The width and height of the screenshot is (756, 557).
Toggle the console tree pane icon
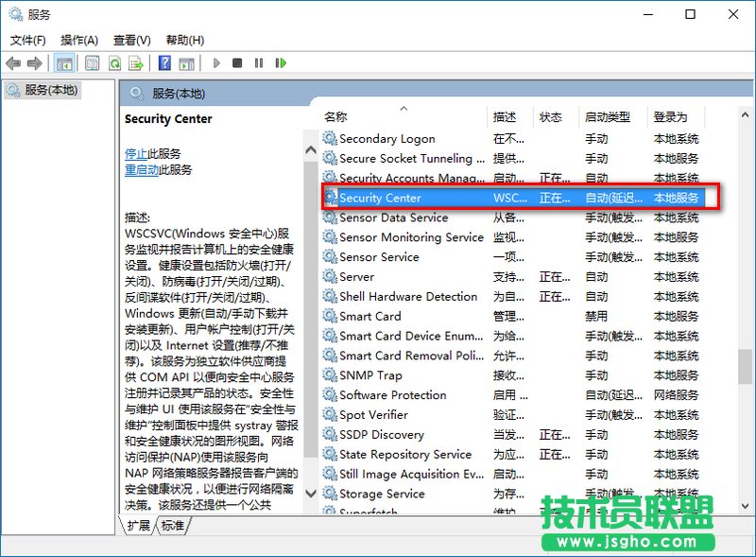64,63
